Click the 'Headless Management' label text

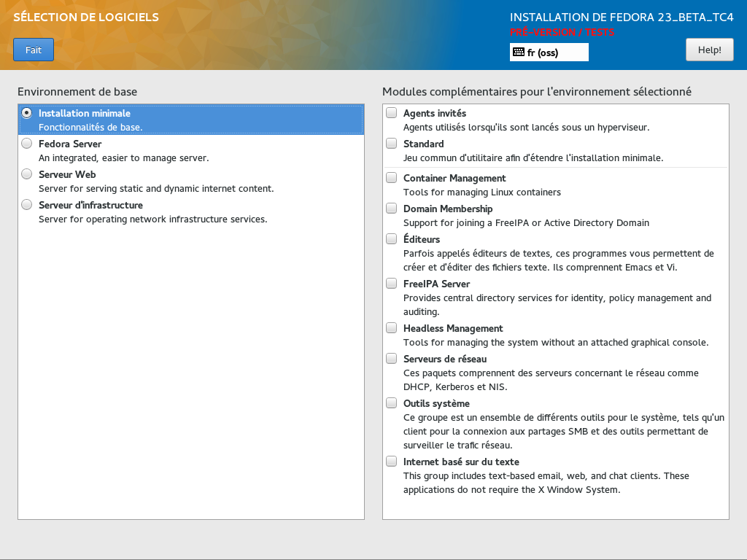(453, 328)
